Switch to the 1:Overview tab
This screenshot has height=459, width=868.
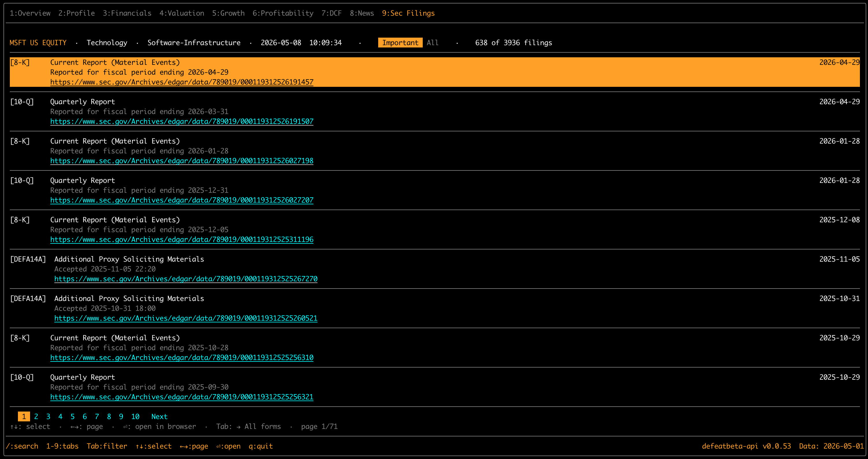pyautogui.click(x=30, y=13)
